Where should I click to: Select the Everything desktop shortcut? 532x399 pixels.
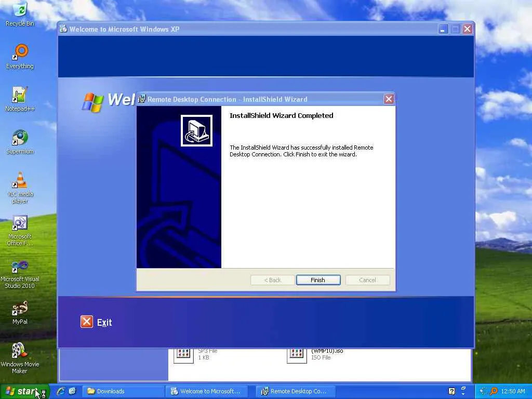click(x=20, y=57)
